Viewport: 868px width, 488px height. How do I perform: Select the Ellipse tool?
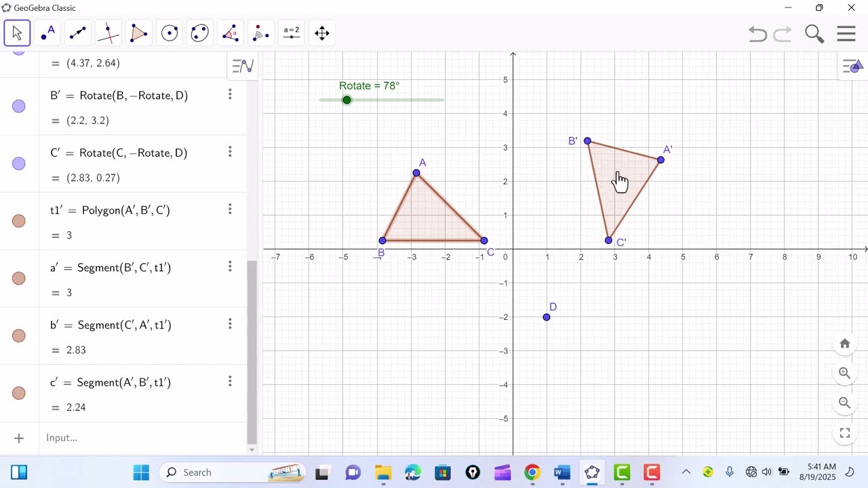click(200, 33)
